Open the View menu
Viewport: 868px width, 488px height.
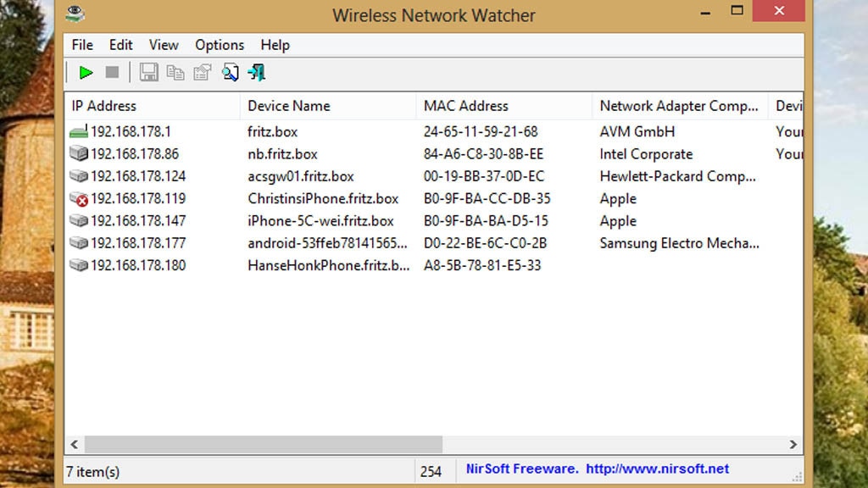163,45
